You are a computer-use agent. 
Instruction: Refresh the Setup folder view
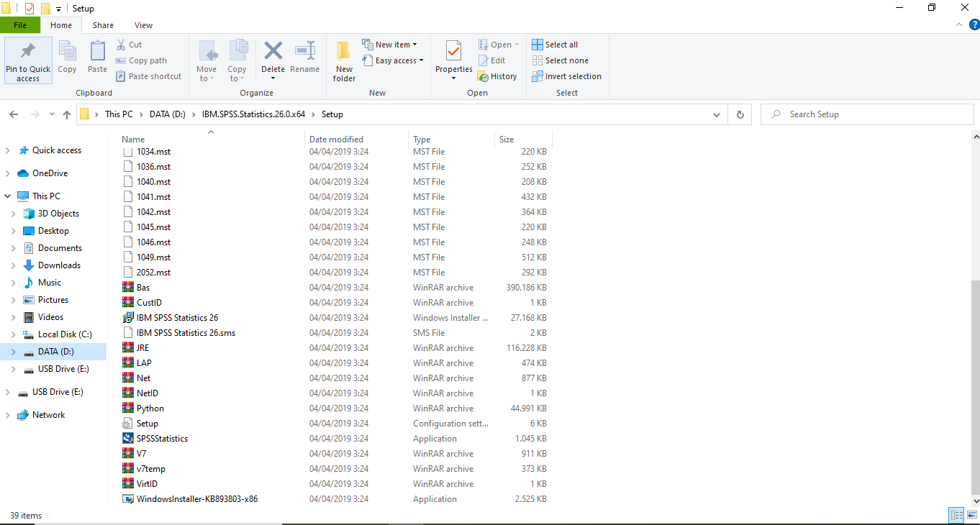[740, 114]
